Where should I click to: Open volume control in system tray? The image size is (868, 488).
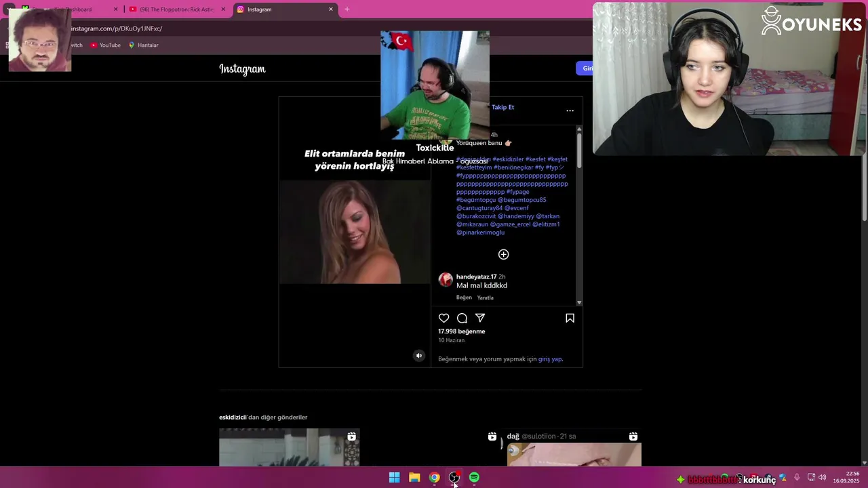(822, 478)
